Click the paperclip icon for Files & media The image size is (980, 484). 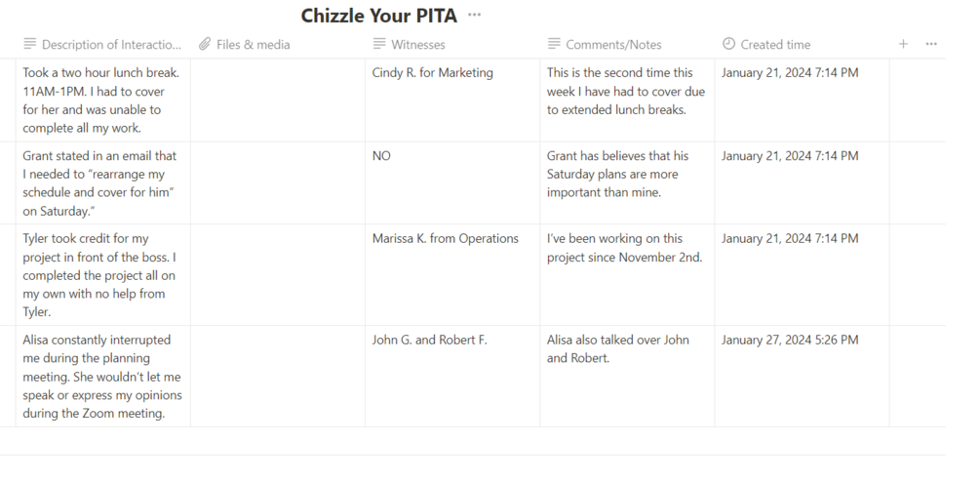205,44
